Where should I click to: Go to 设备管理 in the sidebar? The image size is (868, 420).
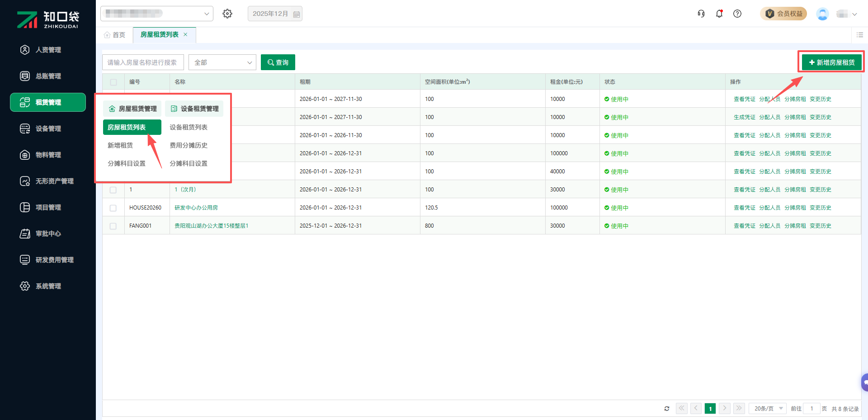click(x=48, y=129)
